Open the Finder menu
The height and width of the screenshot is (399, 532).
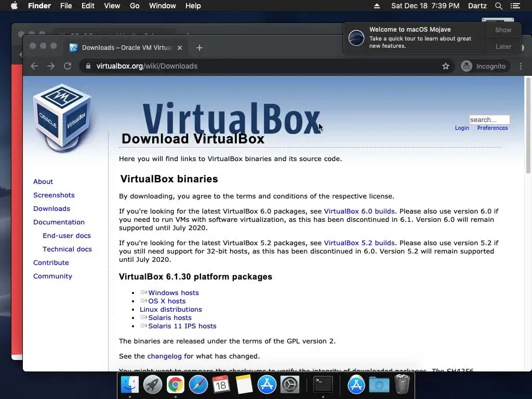point(39,6)
